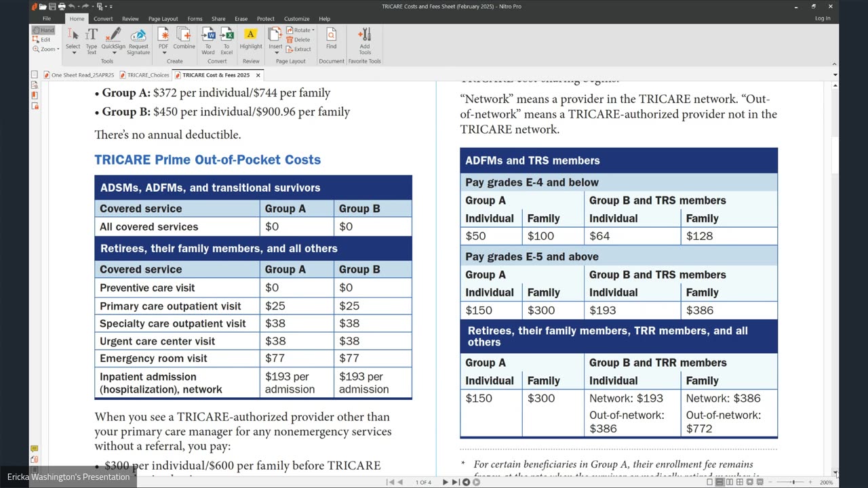Go to the next page

click(x=446, y=482)
